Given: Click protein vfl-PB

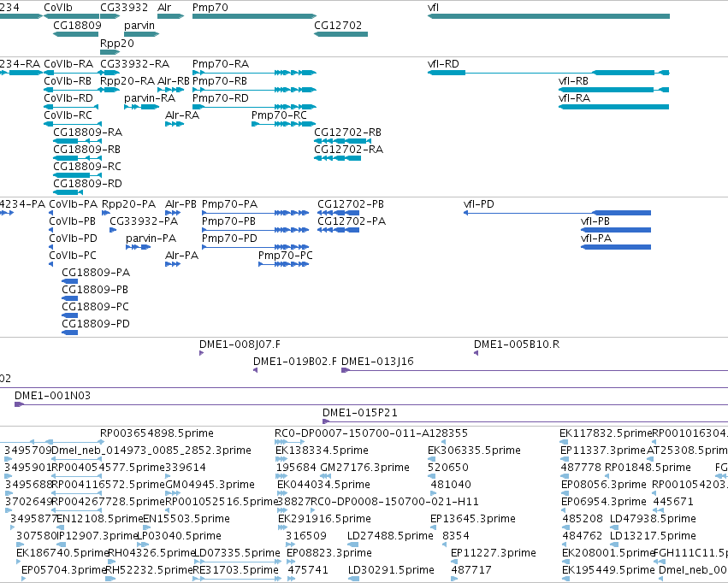Looking at the screenshot, I should (616, 230).
